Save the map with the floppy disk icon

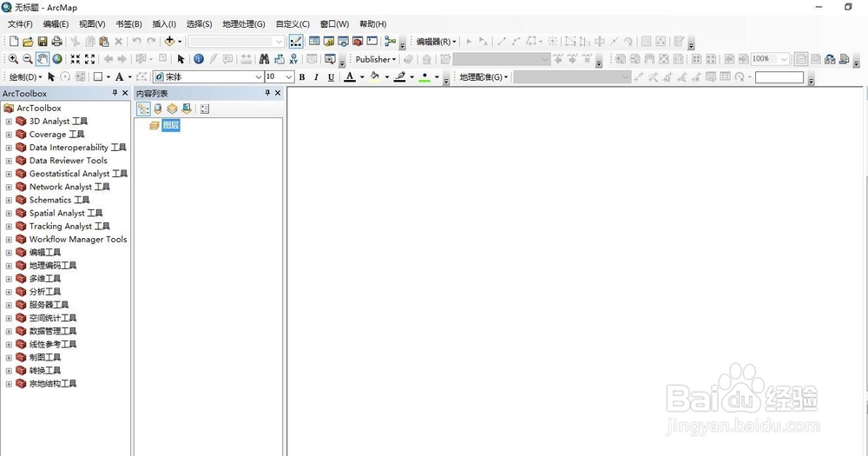click(42, 41)
